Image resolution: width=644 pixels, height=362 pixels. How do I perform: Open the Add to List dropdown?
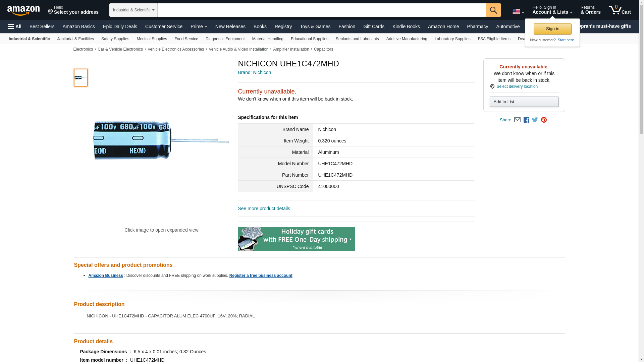point(524,102)
